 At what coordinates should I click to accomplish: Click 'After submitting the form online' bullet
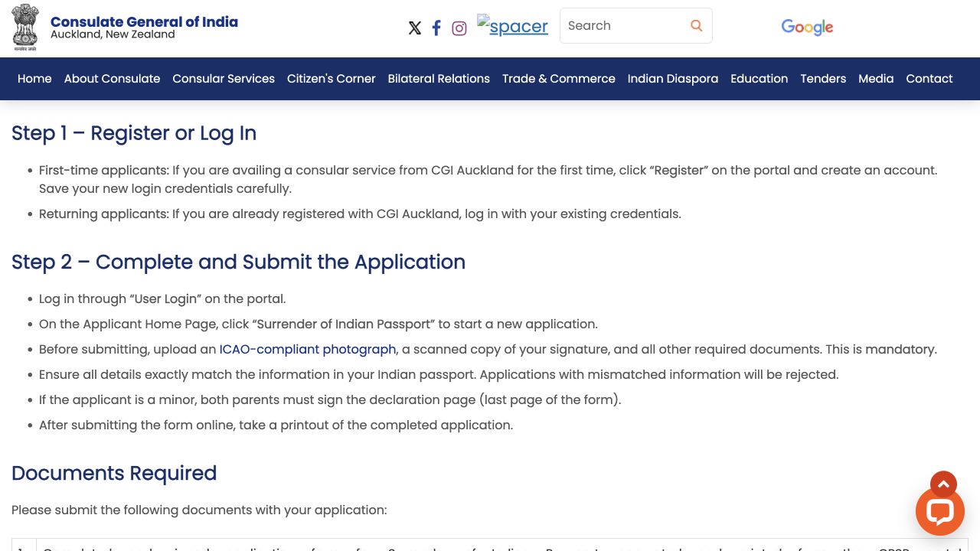(276, 425)
